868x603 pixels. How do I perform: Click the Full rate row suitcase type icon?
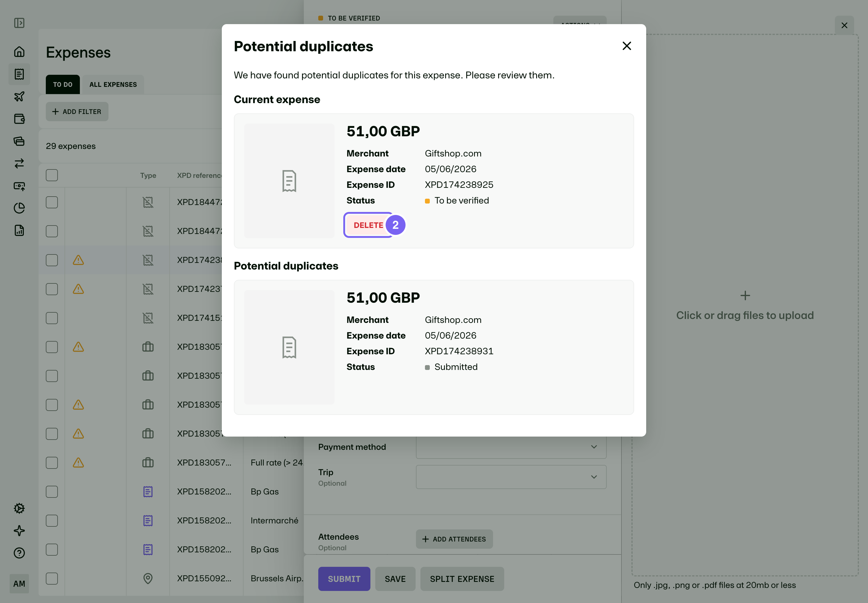(x=148, y=463)
